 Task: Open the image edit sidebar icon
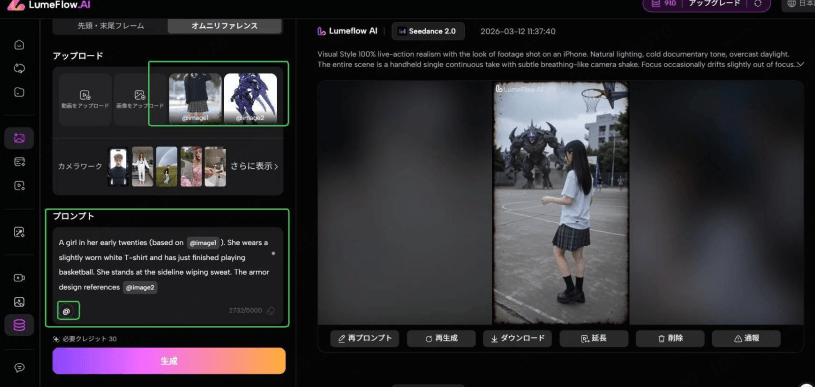pyautogui.click(x=19, y=232)
